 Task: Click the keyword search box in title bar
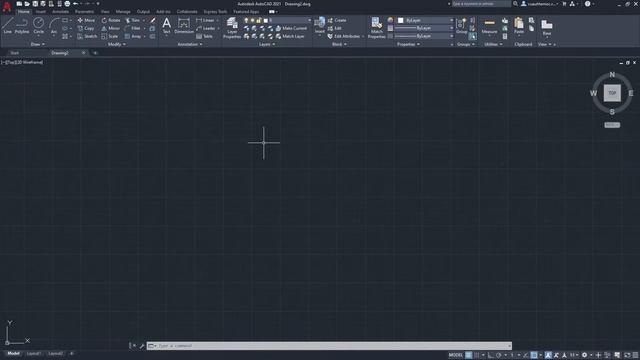(481, 4)
